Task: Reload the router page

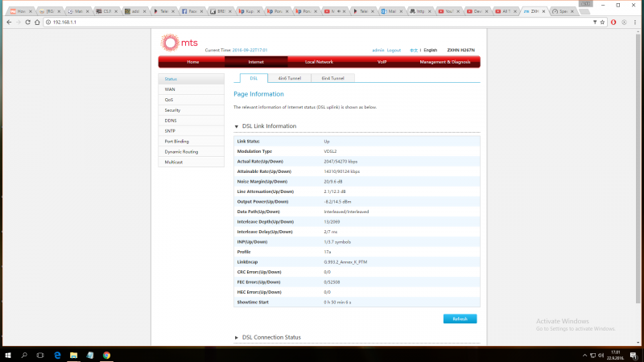Action: 27,23
